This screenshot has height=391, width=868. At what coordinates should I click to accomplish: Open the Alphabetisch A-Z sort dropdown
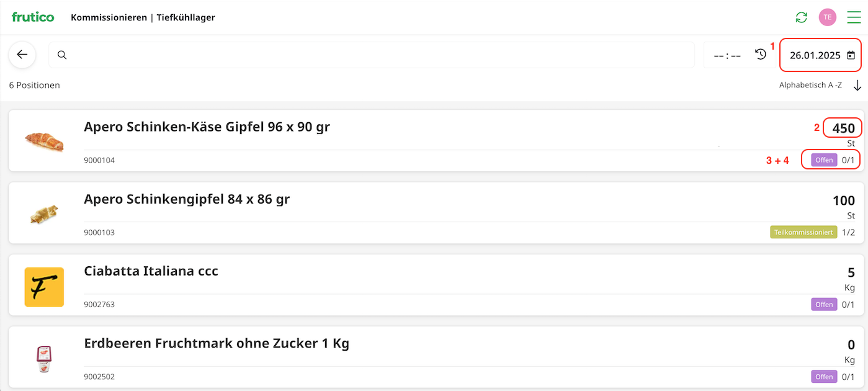pyautogui.click(x=810, y=85)
